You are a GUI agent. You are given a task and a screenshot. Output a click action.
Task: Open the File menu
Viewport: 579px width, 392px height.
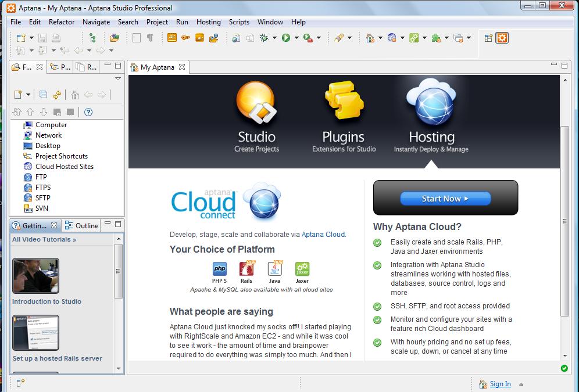pyautogui.click(x=16, y=22)
